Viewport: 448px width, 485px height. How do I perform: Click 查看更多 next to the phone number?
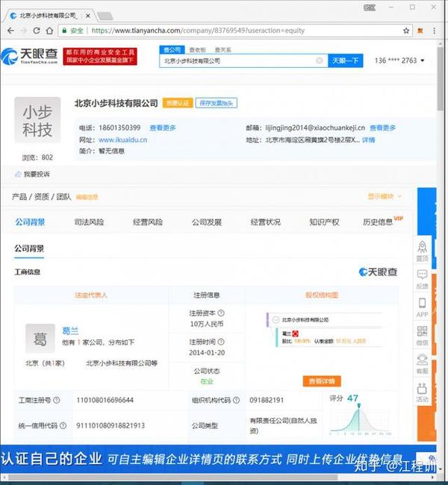click(x=163, y=128)
